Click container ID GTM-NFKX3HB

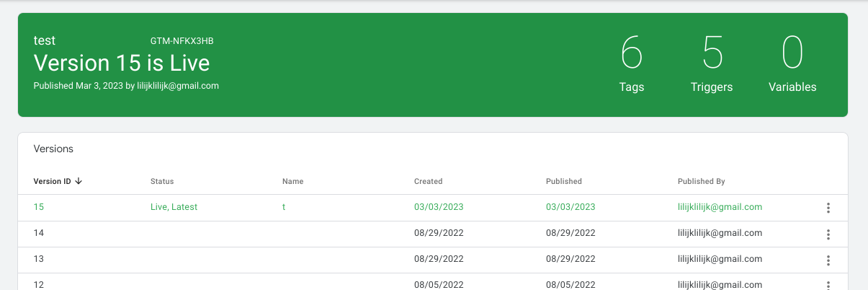pos(182,41)
